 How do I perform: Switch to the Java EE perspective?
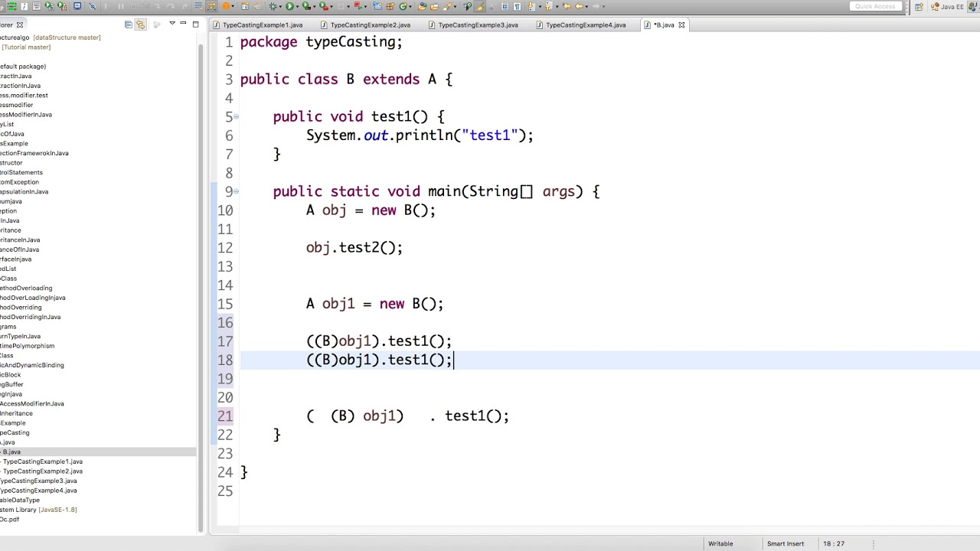coord(947,7)
